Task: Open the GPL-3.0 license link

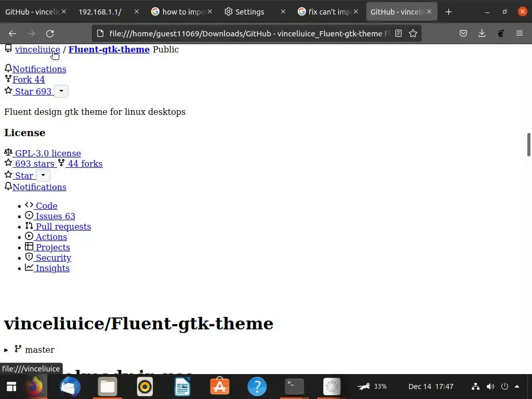Action: tap(47, 153)
